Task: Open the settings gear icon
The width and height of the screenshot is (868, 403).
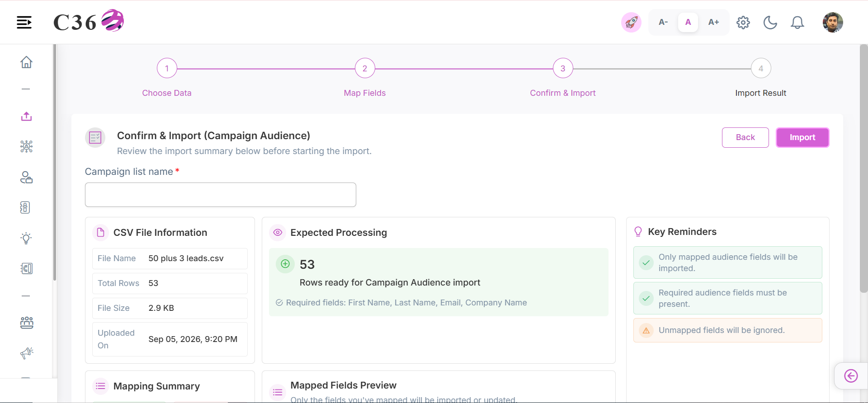Action: (x=743, y=22)
